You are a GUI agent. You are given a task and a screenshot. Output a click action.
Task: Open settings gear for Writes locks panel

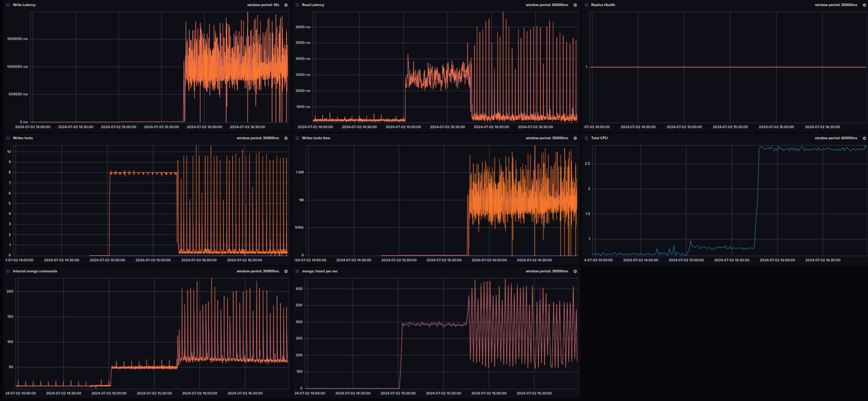[286, 138]
